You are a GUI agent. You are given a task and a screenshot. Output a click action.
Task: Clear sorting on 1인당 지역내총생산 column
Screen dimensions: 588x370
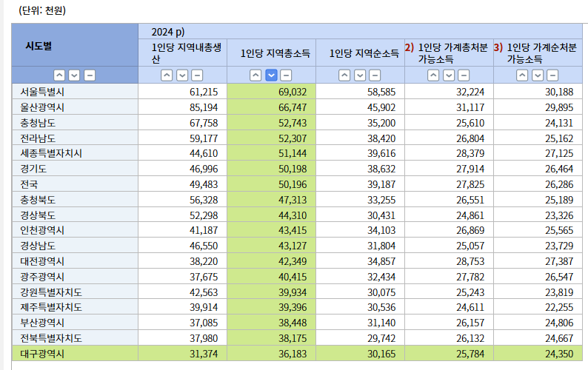click(197, 75)
